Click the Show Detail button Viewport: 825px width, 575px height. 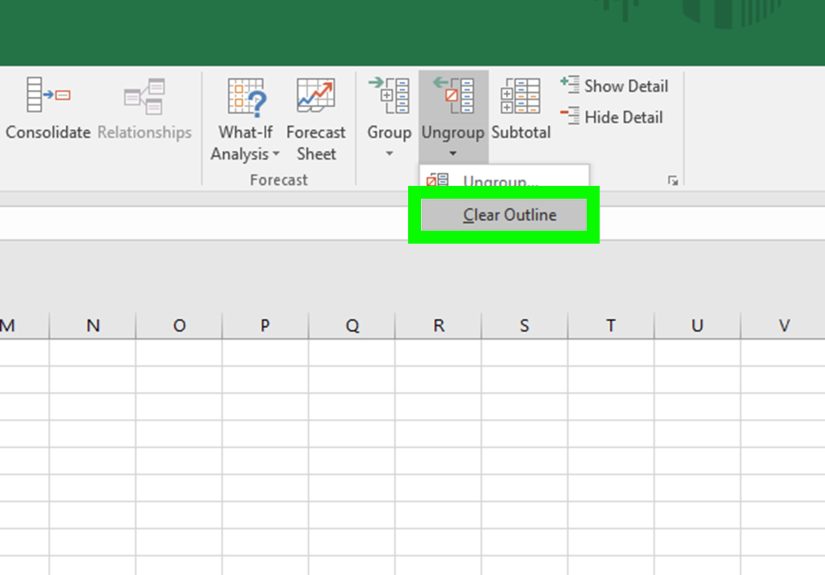click(615, 85)
